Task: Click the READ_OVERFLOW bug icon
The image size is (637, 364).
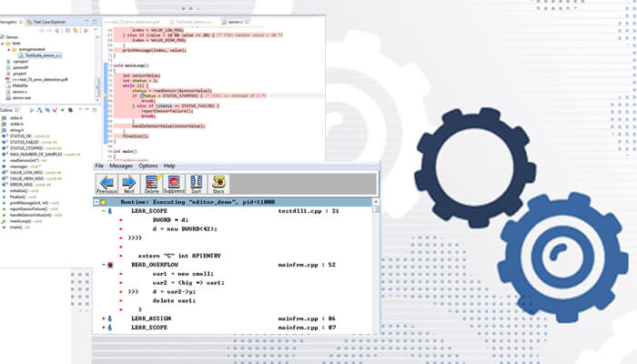Action: tap(110, 265)
